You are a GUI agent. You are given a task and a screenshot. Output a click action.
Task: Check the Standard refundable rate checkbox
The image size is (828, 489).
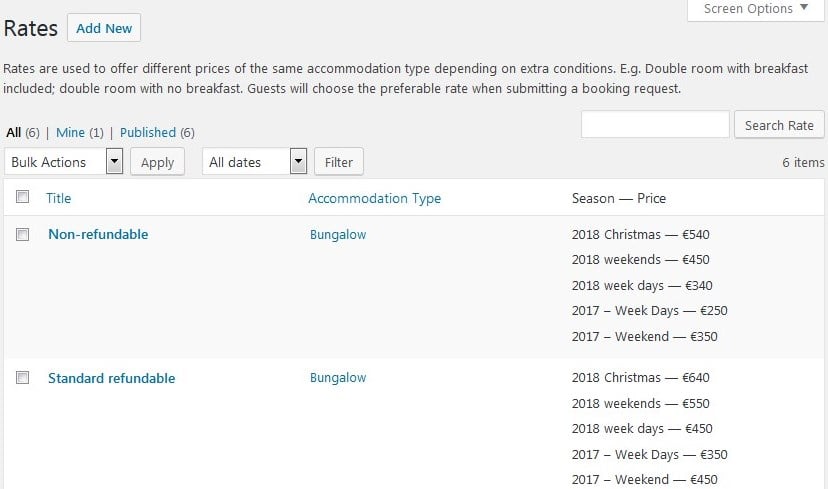23,378
